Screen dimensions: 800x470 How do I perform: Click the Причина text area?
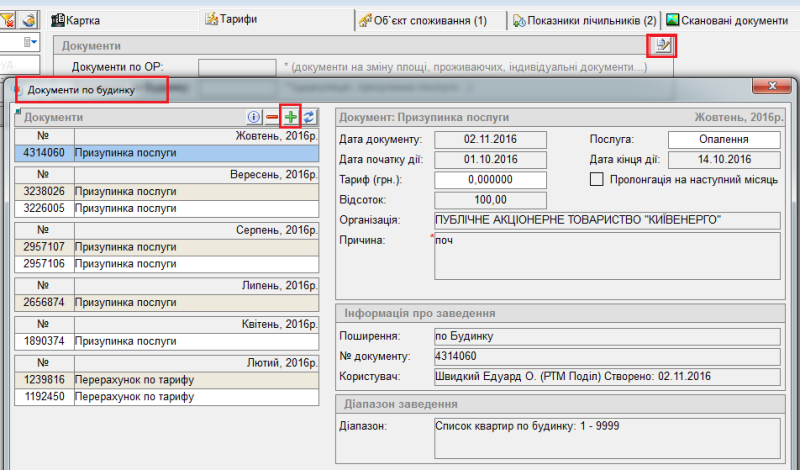607,257
